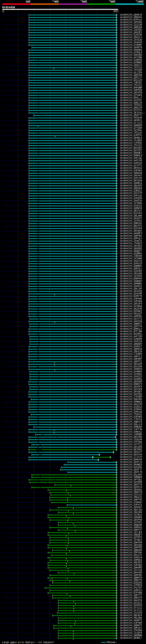Select the UniRef100_A9SPX3 label
The image size is (146, 644).
[x=131, y=487]
